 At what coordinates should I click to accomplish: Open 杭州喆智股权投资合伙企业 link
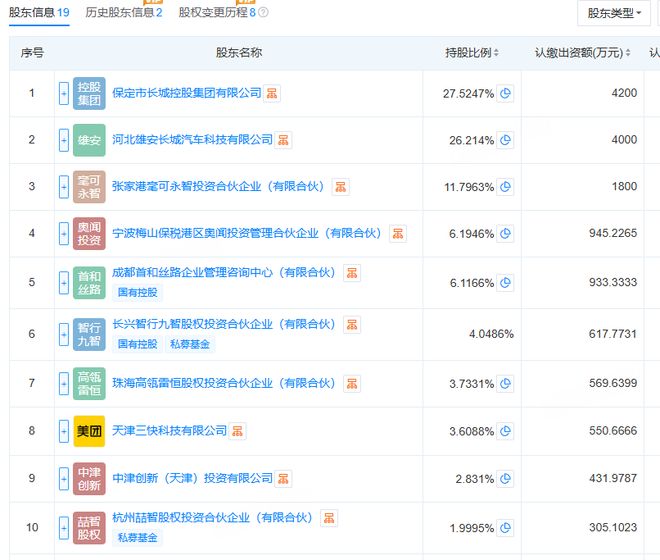pyautogui.click(x=213, y=518)
